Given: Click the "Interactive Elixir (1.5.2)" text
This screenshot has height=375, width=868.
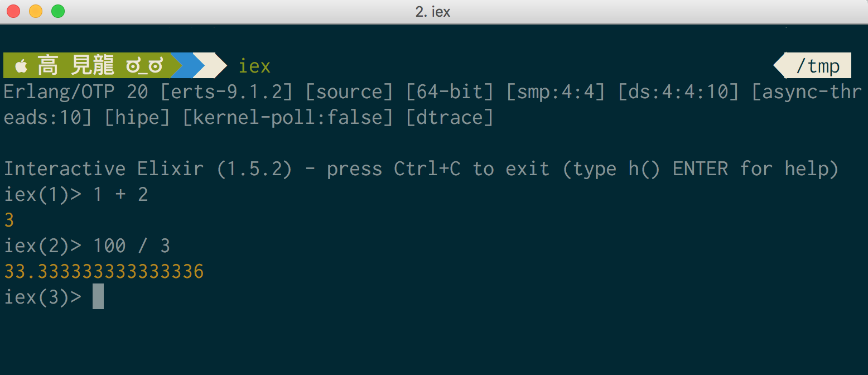Looking at the screenshot, I should pos(148,169).
